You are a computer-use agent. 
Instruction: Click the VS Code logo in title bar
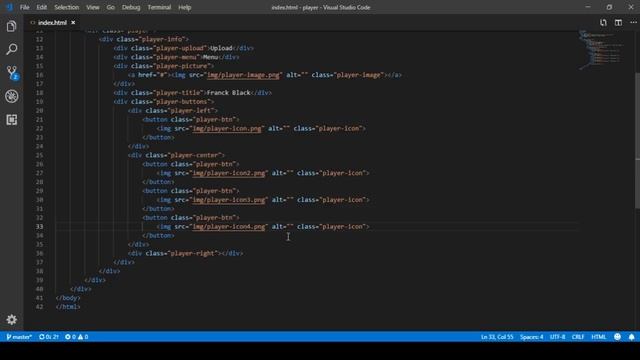(x=9, y=7)
